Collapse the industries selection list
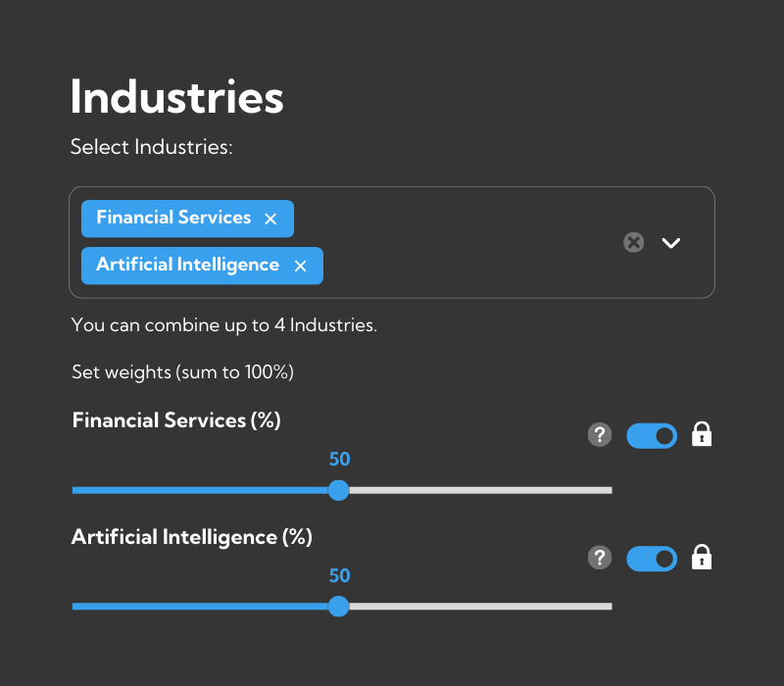The height and width of the screenshot is (686, 784). (x=671, y=242)
